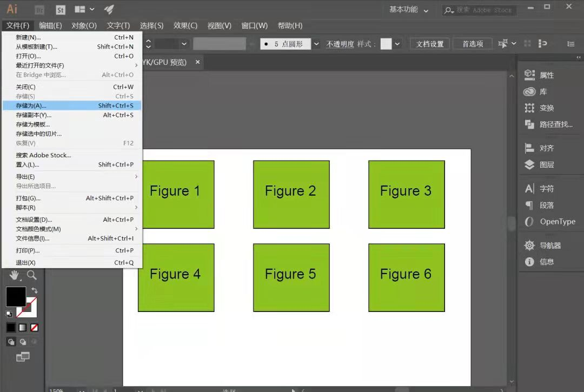Open the Properties (属性) panel icon

tap(529, 75)
